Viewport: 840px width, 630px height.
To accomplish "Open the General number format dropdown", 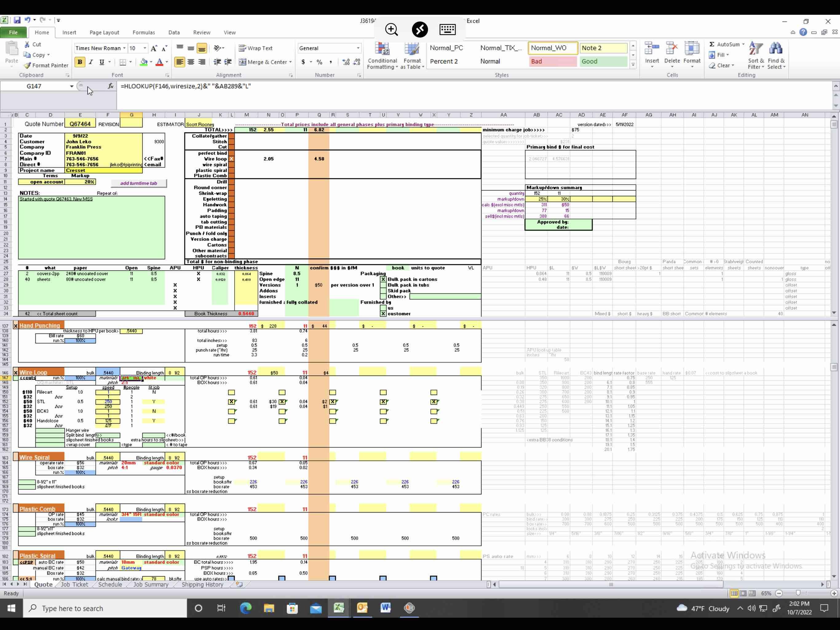I will click(x=358, y=48).
